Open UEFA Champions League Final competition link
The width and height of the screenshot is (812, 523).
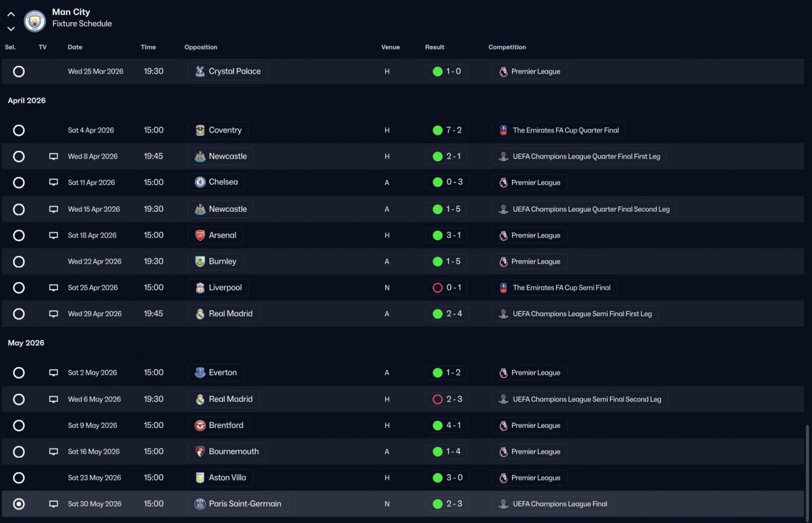pos(553,504)
